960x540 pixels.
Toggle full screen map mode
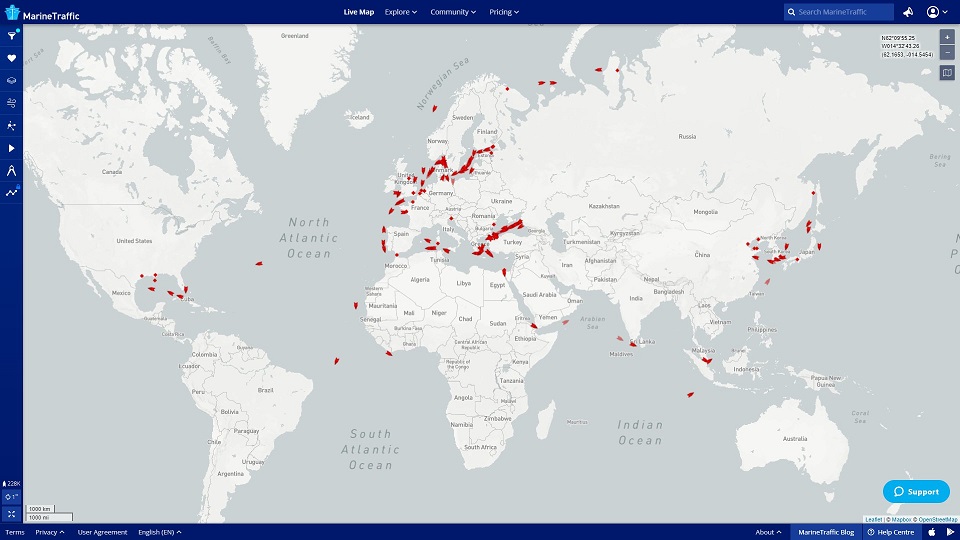[x=11, y=514]
